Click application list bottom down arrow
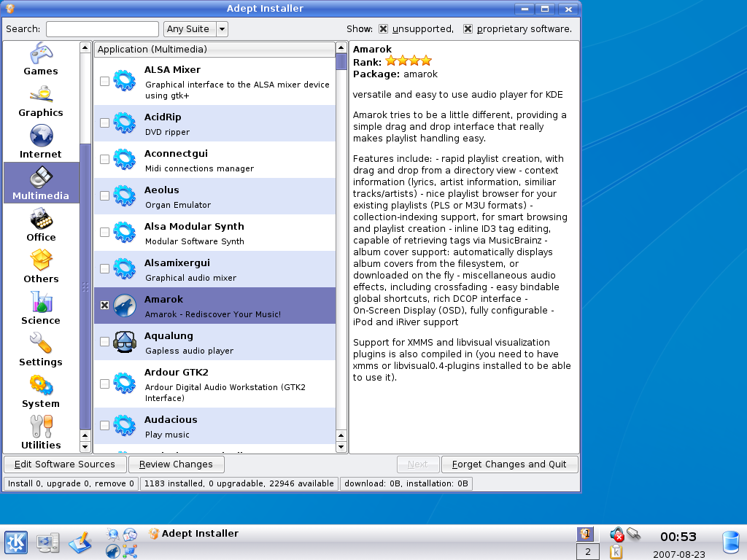Viewport: 747px width, 560px height. (341, 447)
